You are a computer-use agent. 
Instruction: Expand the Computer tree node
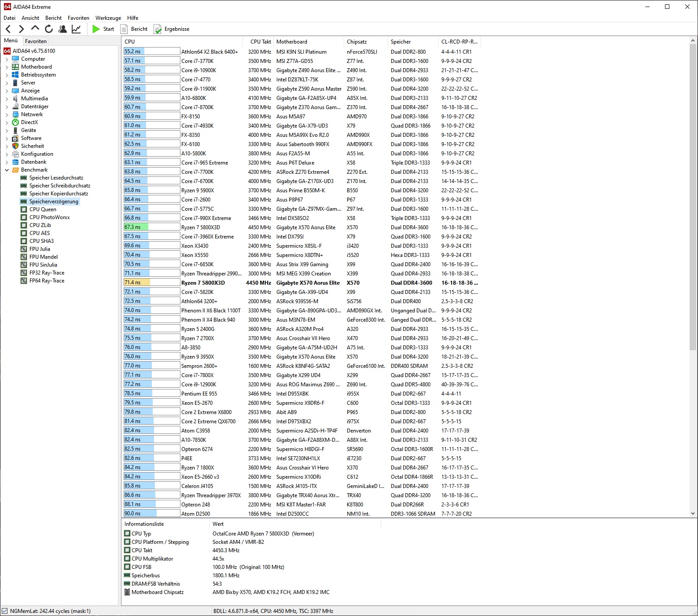coord(7,59)
